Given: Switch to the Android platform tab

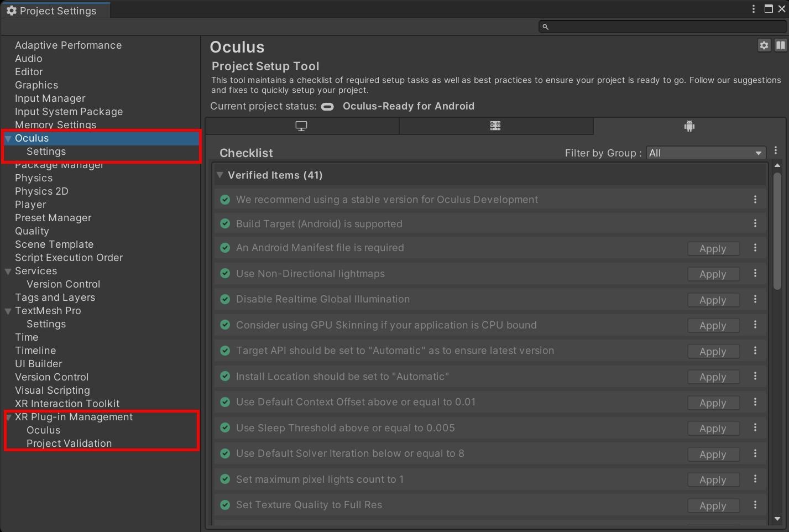Looking at the screenshot, I should click(689, 126).
